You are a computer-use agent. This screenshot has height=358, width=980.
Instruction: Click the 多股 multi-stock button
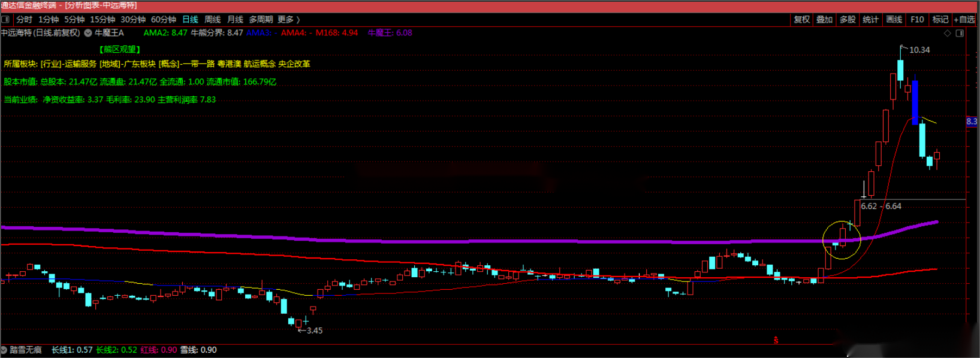pyautogui.click(x=848, y=19)
